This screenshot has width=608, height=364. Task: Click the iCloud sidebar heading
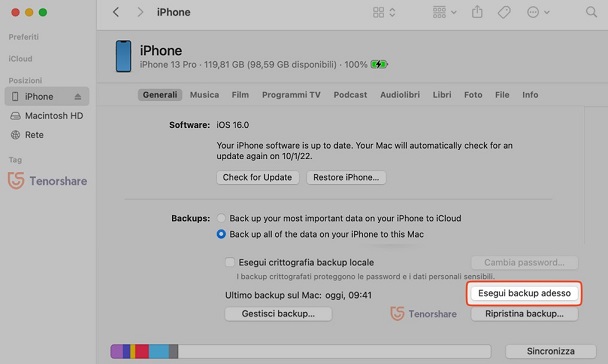pos(21,59)
